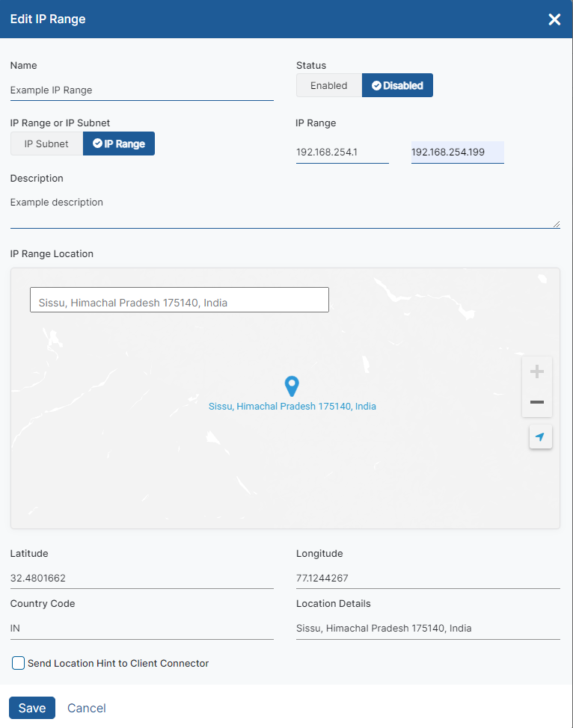Click the Description text area
This screenshot has width=573, height=728.
tap(284, 209)
